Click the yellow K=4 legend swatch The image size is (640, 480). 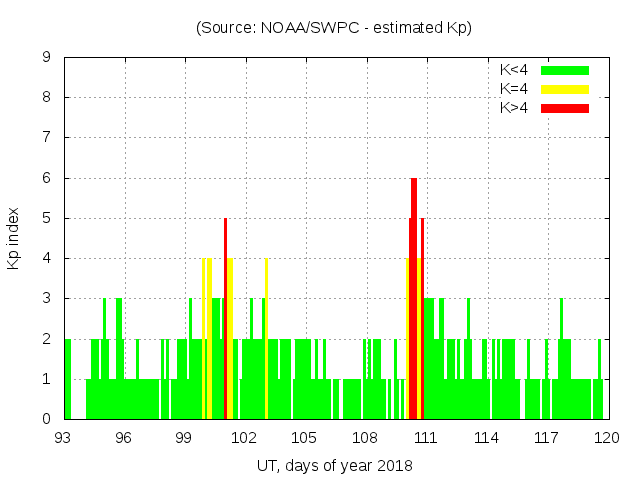(565, 89)
